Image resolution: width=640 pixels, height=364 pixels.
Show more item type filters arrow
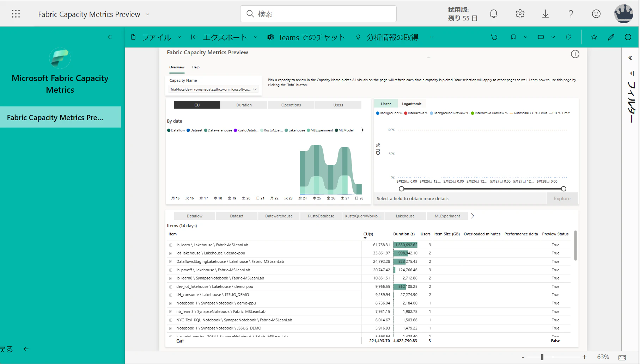473,216
